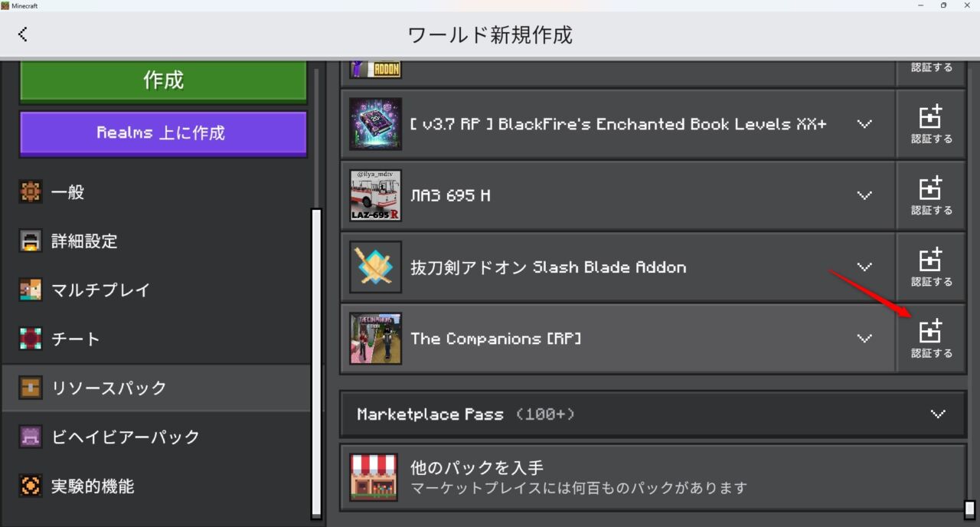
Task: Open the 一般 settings tab
Action: tap(156, 192)
